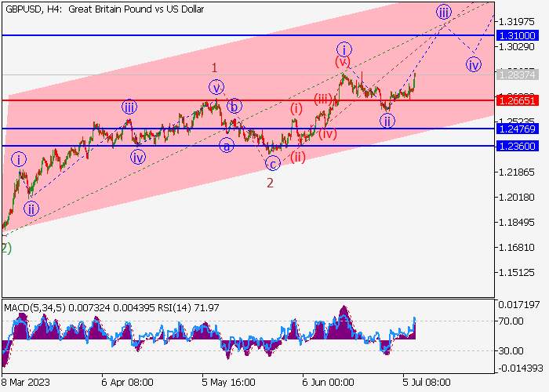Select the 0.017197 indicator scale value
The image size is (549, 392).
(x=519, y=305)
